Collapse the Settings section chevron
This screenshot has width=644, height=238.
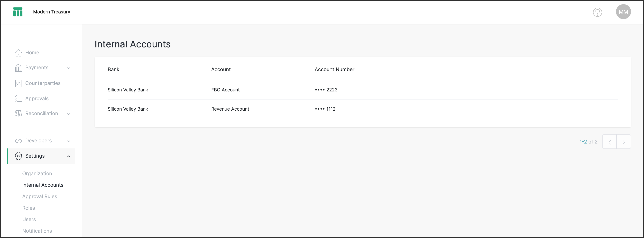click(68, 156)
